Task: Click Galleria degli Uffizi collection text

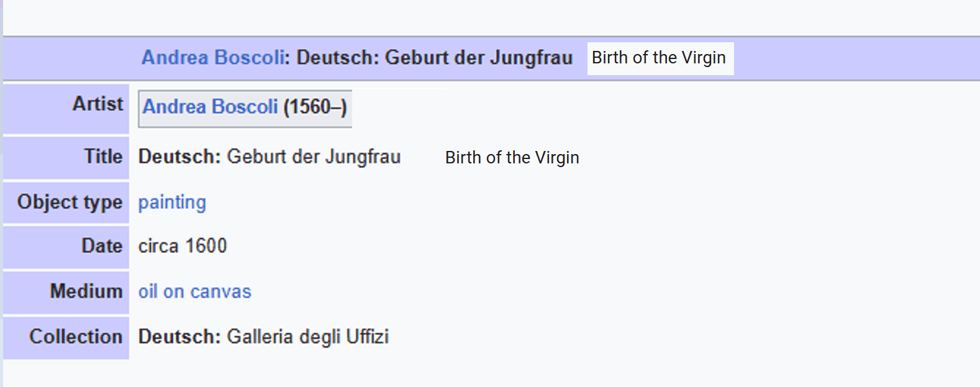Action: pos(308,337)
